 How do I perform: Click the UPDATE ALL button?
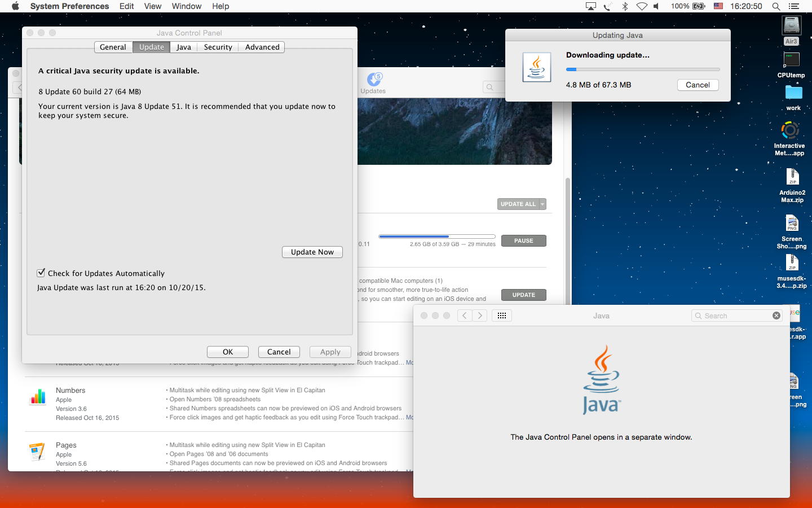(x=518, y=204)
